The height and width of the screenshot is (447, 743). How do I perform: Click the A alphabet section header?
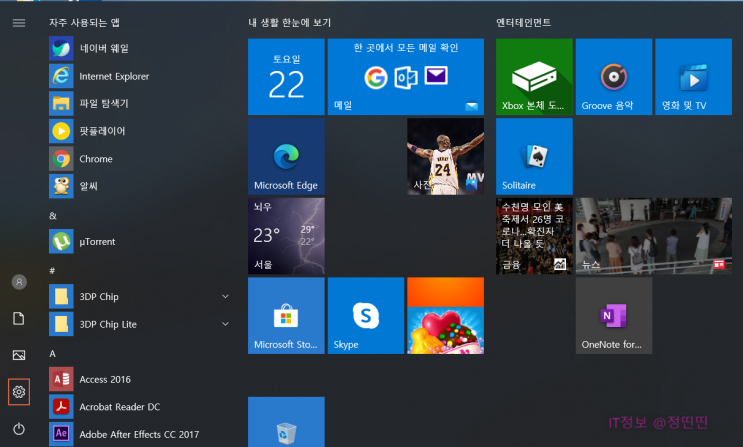tap(53, 354)
